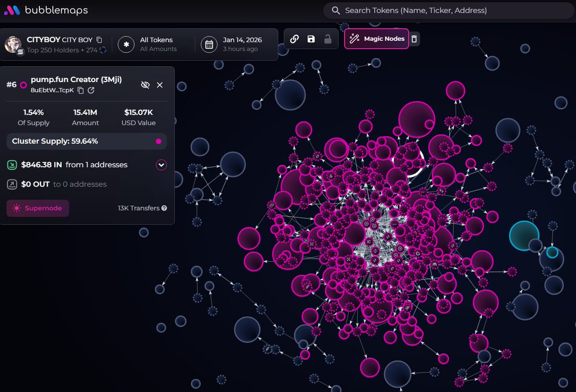Click the pink cluster color dot
The width and height of the screenshot is (576, 392).
158,141
